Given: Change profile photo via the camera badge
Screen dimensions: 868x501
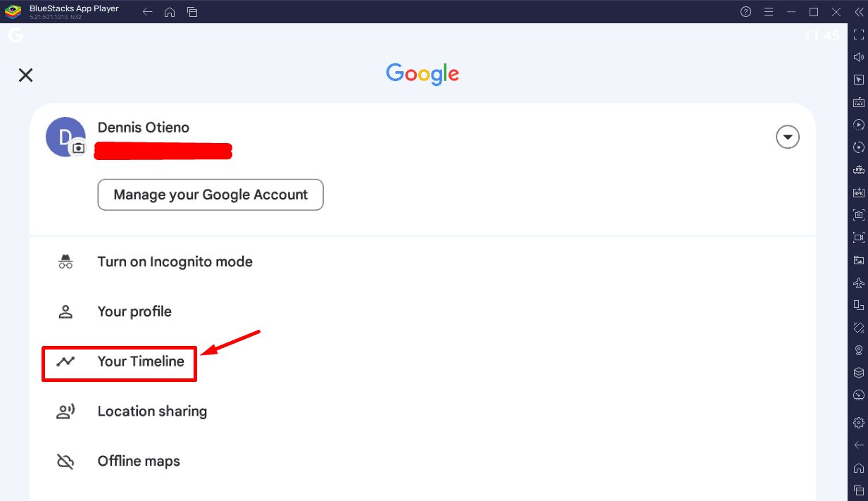Looking at the screenshot, I should tap(79, 148).
